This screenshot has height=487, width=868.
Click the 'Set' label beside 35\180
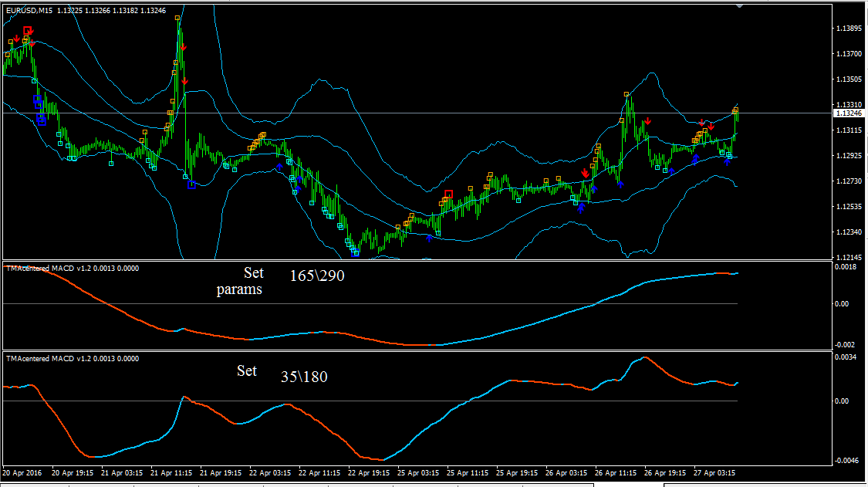[x=247, y=370]
